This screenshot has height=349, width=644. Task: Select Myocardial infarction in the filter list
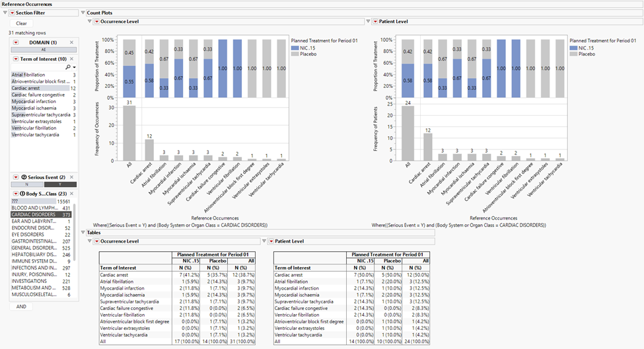[44, 101]
